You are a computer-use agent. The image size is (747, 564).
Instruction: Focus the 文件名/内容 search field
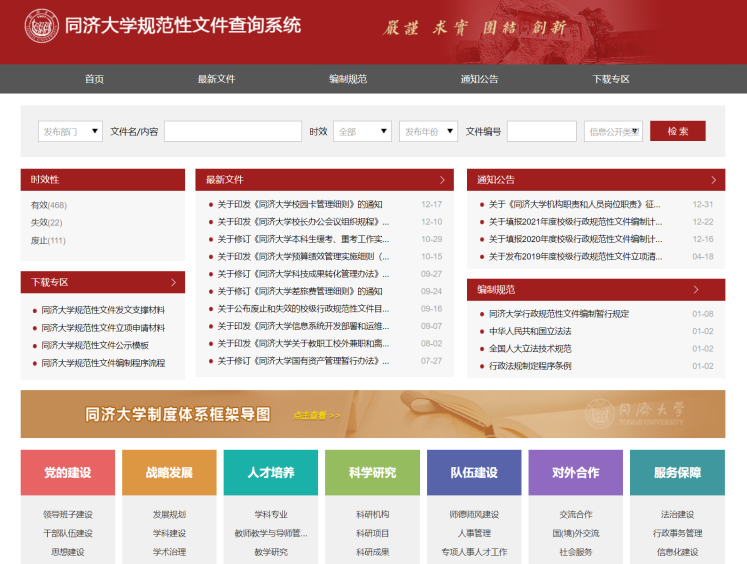click(233, 131)
